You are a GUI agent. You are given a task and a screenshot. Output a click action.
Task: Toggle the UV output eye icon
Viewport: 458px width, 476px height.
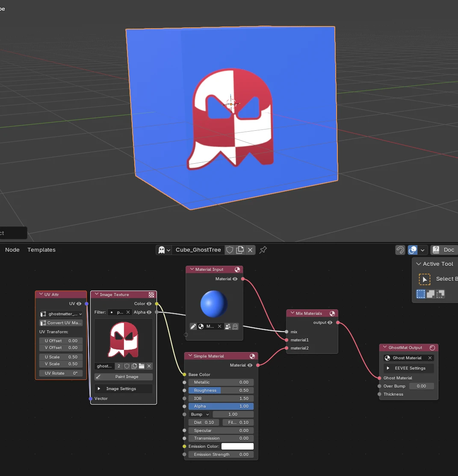(79, 303)
